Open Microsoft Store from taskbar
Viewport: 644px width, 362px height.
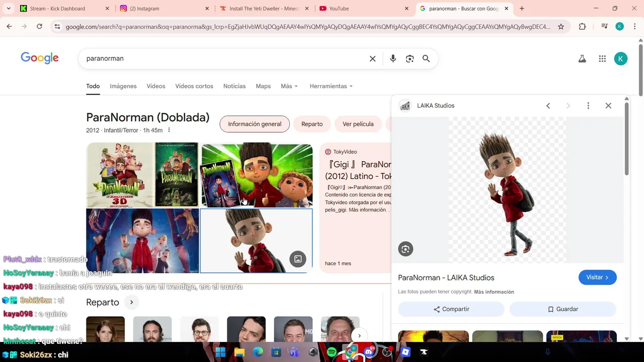[276, 352]
